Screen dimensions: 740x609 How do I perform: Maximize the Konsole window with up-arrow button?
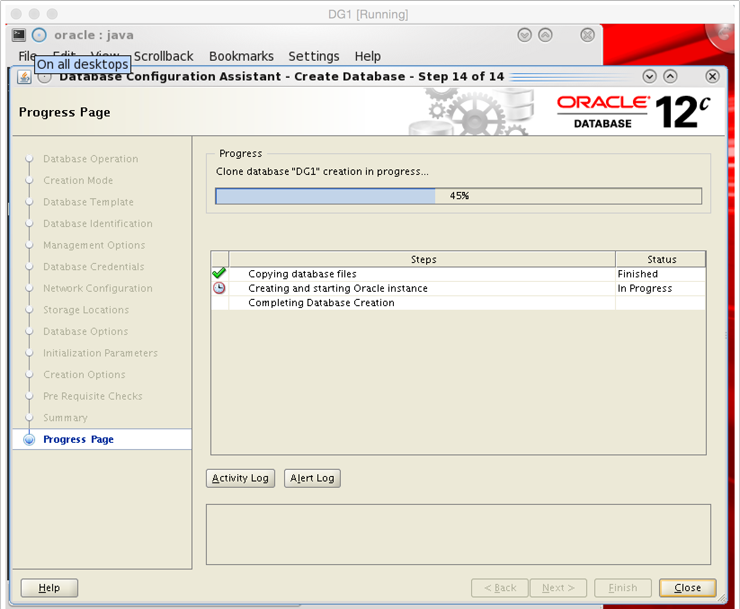(x=545, y=35)
